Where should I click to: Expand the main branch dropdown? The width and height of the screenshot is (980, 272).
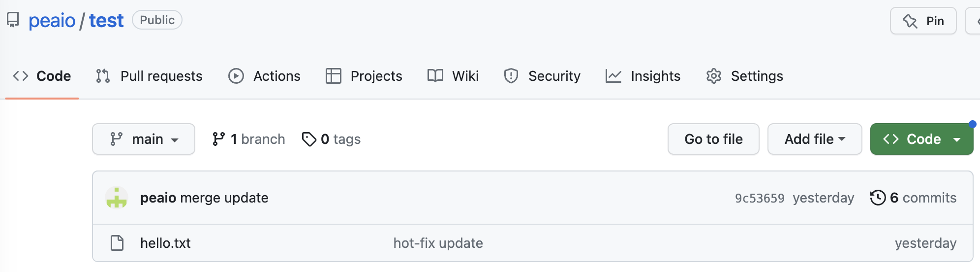[x=144, y=139]
